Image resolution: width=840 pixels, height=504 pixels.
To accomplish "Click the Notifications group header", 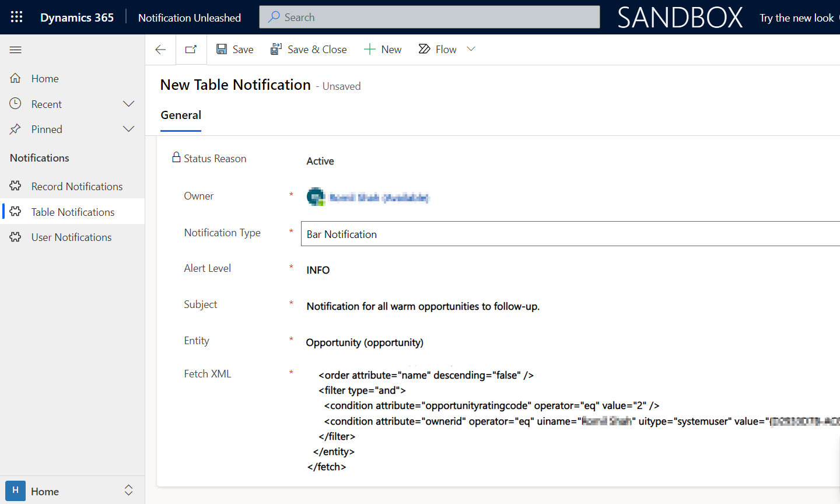I will [x=40, y=158].
